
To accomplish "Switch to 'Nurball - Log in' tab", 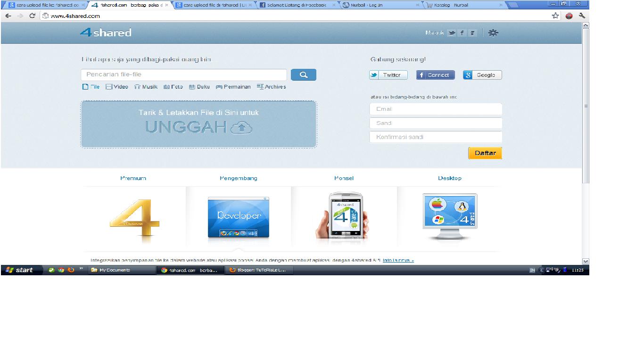I will coord(382,5).
